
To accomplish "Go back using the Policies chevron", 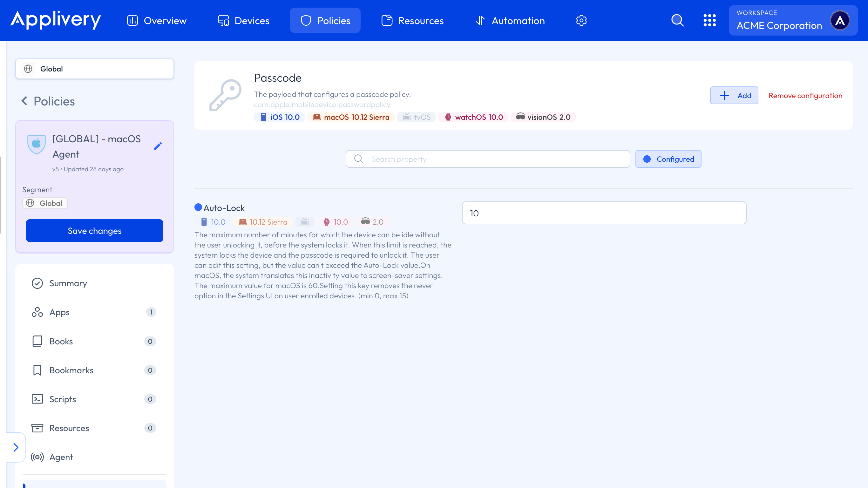I will point(24,101).
